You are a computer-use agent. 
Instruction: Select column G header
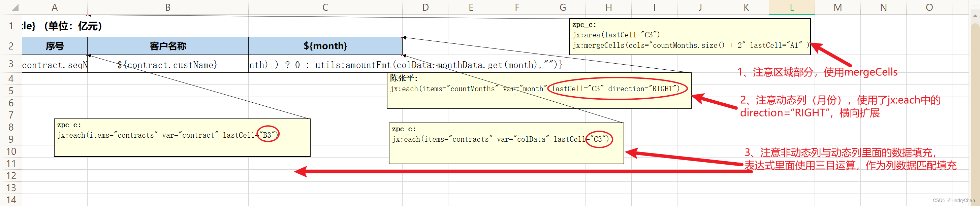tap(563, 7)
